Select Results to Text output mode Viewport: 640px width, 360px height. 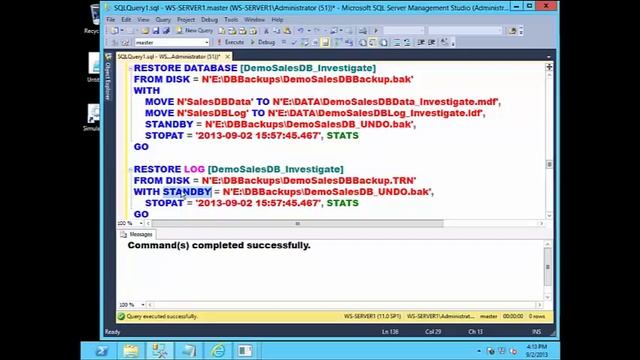point(362,42)
